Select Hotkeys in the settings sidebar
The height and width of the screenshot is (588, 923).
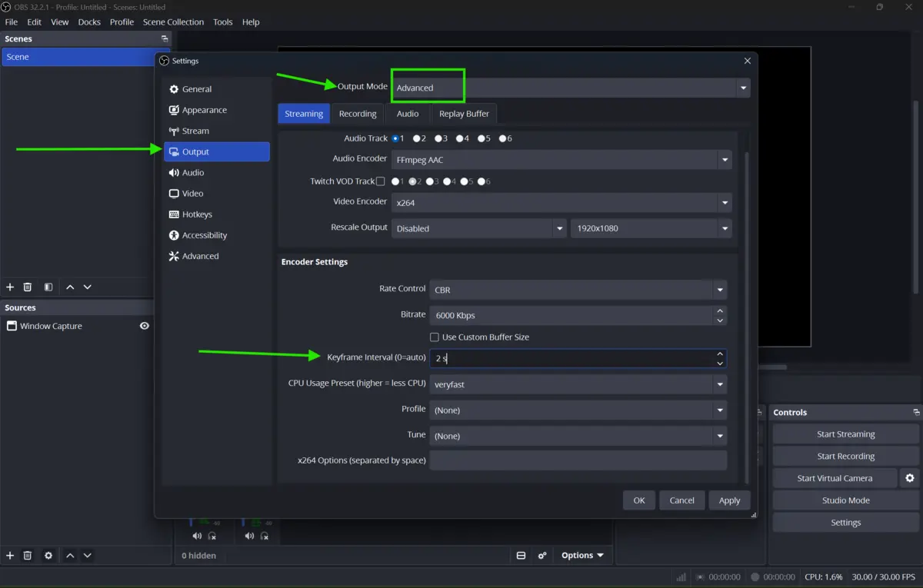(216, 214)
